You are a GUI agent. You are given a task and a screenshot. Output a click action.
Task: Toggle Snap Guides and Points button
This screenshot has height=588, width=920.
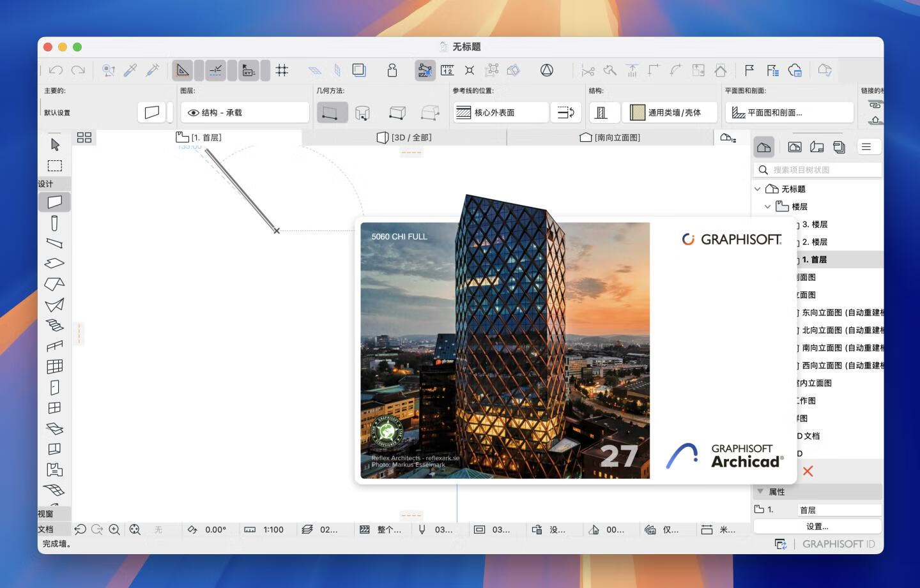216,70
